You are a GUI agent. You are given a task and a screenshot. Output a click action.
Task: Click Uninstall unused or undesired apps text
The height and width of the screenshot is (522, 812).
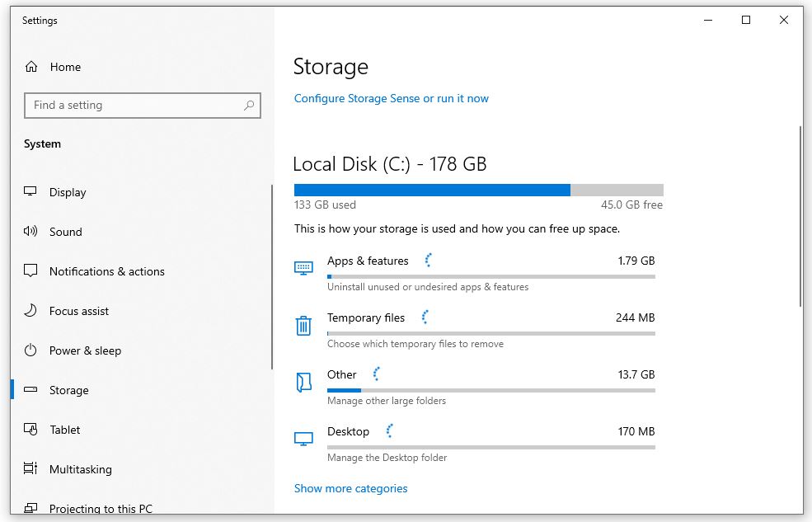point(428,287)
